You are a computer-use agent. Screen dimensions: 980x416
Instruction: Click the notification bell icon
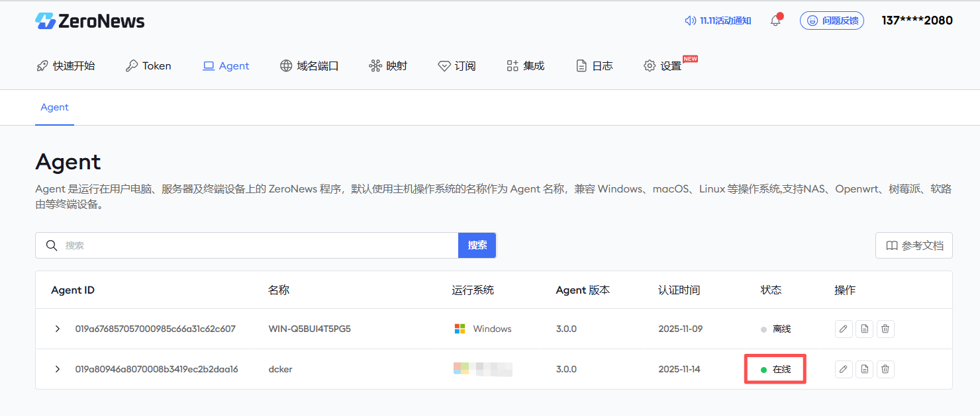(x=775, y=21)
